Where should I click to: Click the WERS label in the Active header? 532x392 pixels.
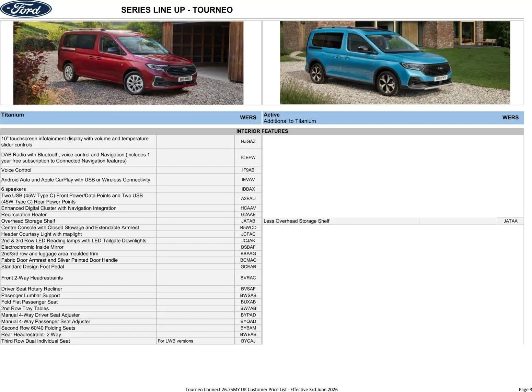pos(510,118)
